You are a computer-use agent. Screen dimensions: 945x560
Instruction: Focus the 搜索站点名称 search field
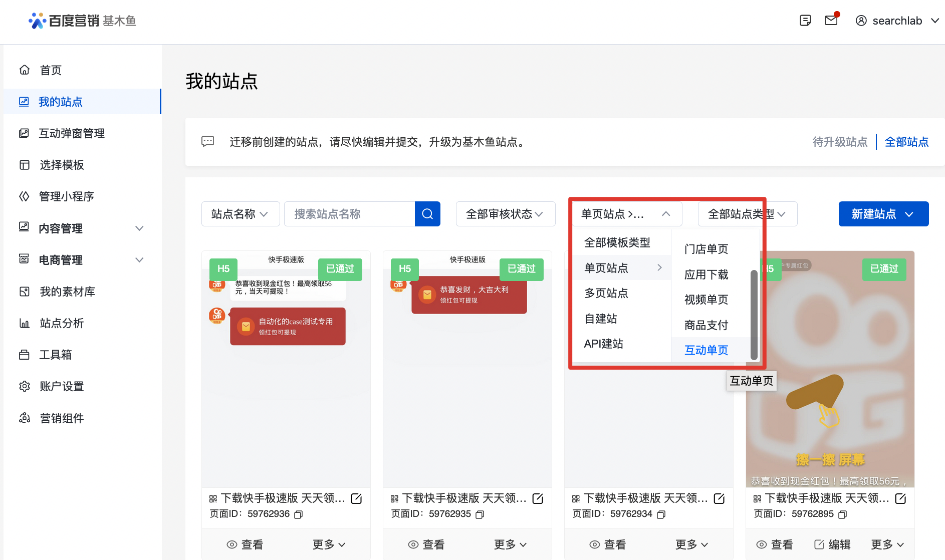click(x=349, y=214)
